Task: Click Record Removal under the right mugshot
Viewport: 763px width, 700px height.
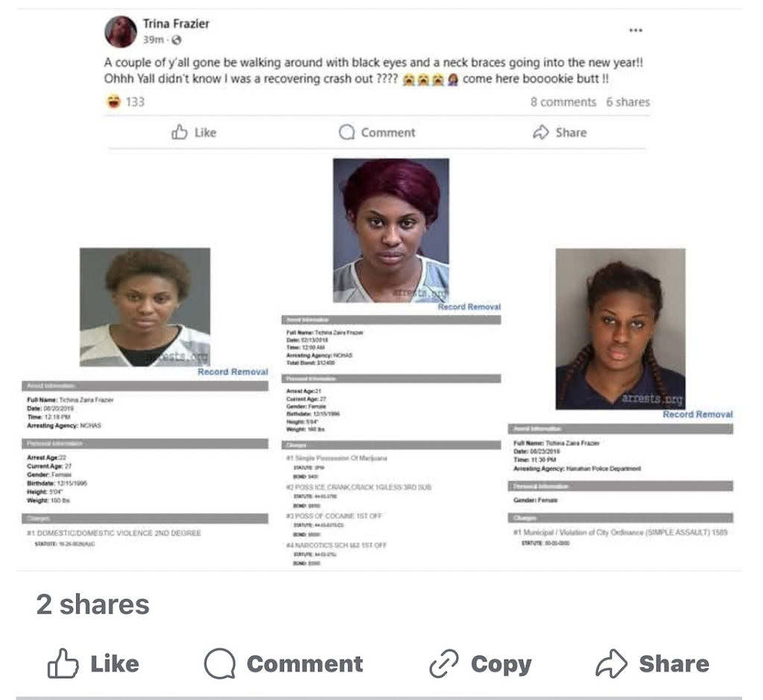Action: (x=697, y=415)
